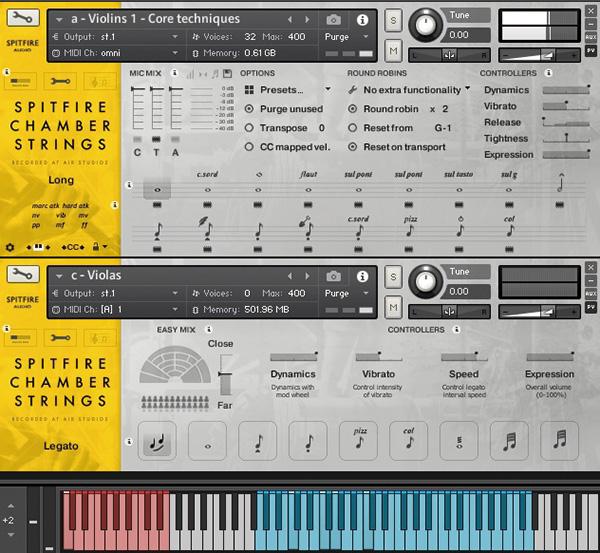Click camera snapshot icon in Violins 1 header
This screenshot has width=600, height=553.
tap(333, 20)
